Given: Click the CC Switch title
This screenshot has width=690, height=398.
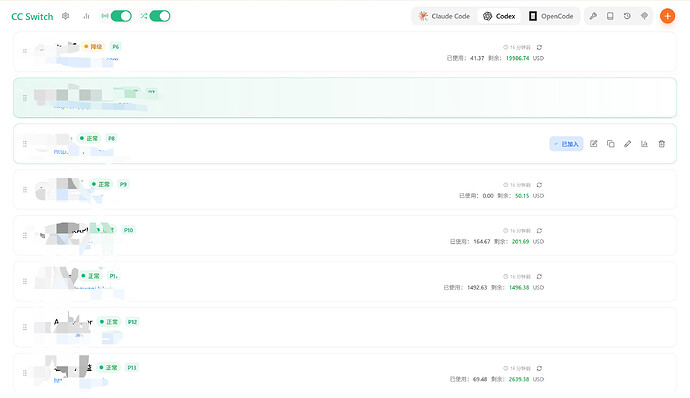Looking at the screenshot, I should [32, 16].
